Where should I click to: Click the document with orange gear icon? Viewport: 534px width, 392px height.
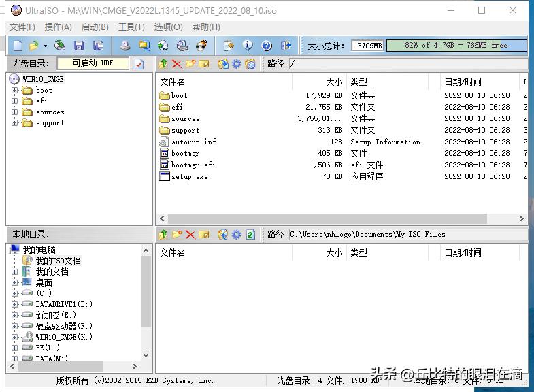pos(229,46)
